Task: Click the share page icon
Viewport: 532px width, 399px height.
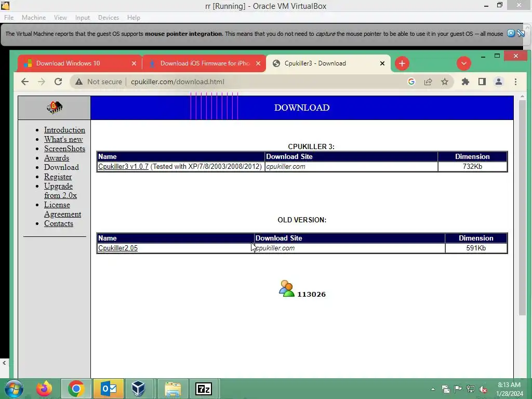Action: pos(428,82)
